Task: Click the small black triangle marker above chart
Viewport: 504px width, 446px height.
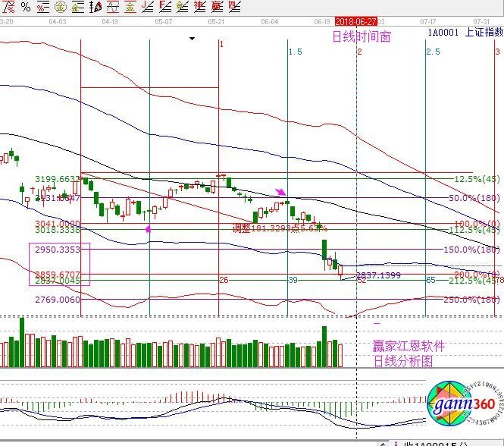Action: click(x=193, y=39)
